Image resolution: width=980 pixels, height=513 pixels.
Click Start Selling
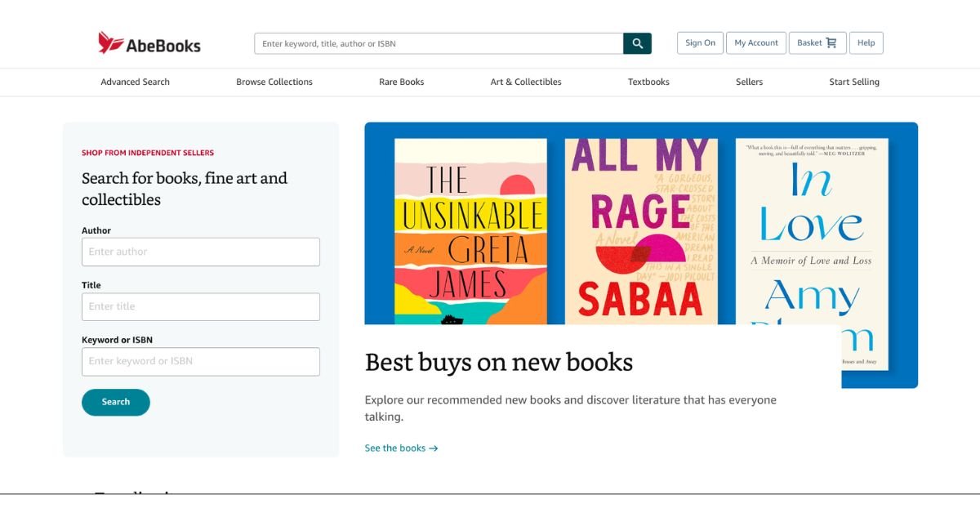click(854, 82)
